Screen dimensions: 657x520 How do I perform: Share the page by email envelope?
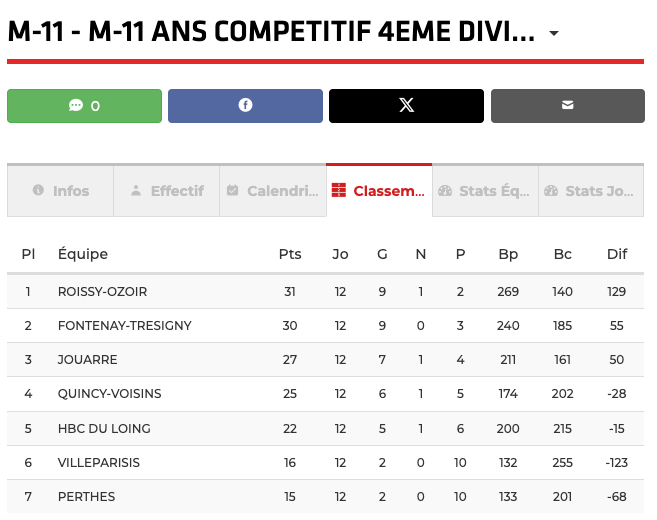pos(567,106)
